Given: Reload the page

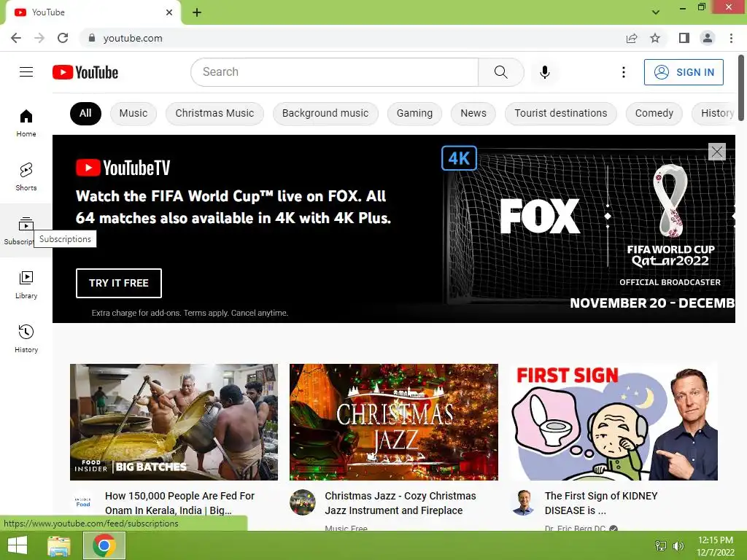Looking at the screenshot, I should [63, 38].
